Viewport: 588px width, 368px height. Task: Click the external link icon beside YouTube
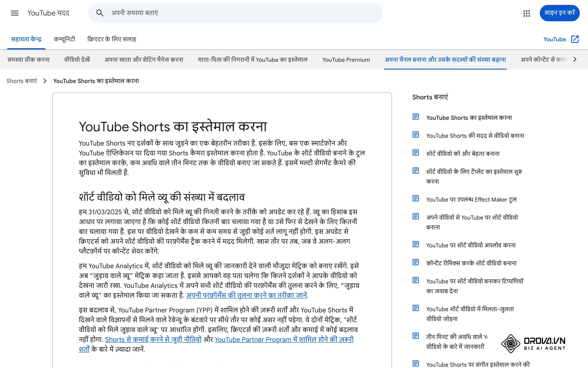point(575,39)
